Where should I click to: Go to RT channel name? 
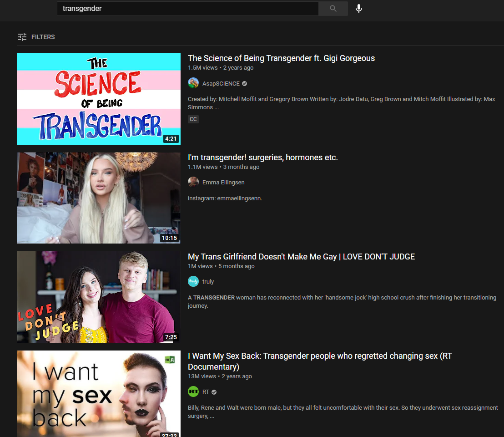tap(206, 391)
